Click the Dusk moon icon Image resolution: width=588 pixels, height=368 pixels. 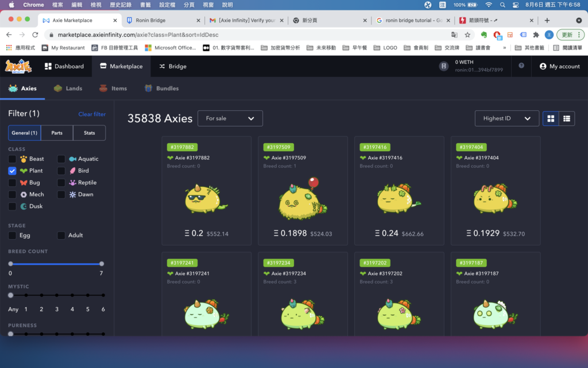pos(24,206)
